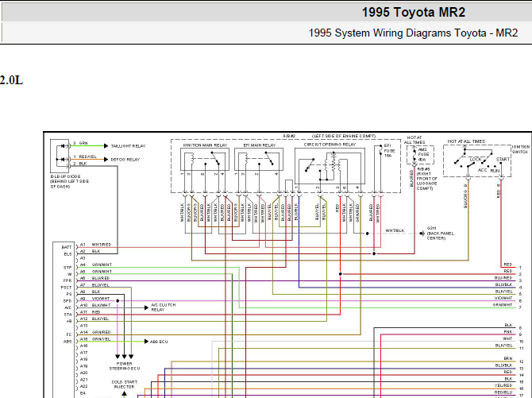Click the 'G211 (BACK PANEL CENTER)' ground label

point(441,234)
